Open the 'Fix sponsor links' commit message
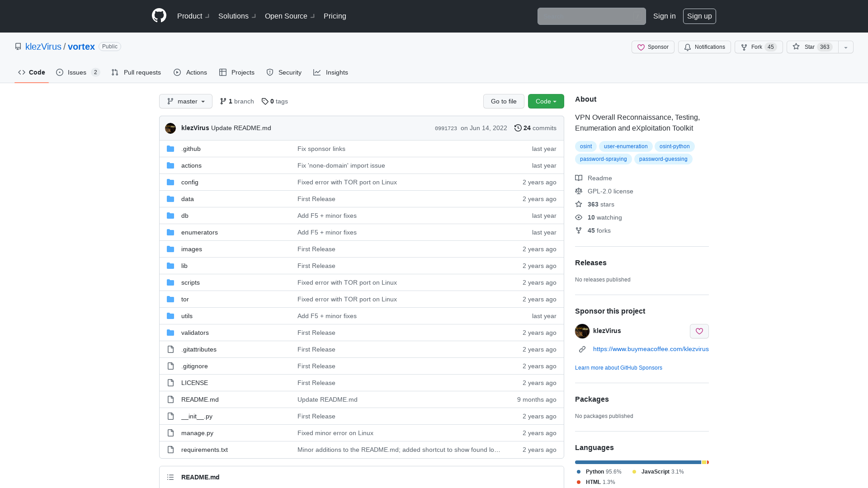 pos(321,149)
